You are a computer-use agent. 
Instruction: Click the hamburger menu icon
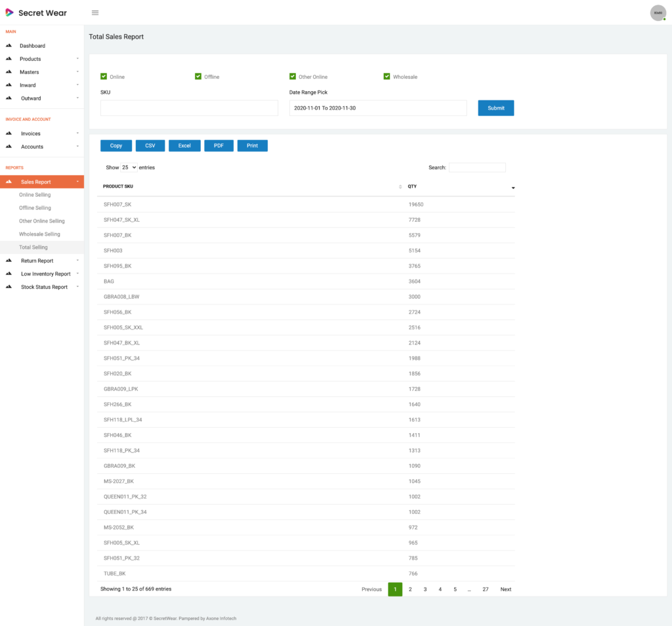click(95, 12)
